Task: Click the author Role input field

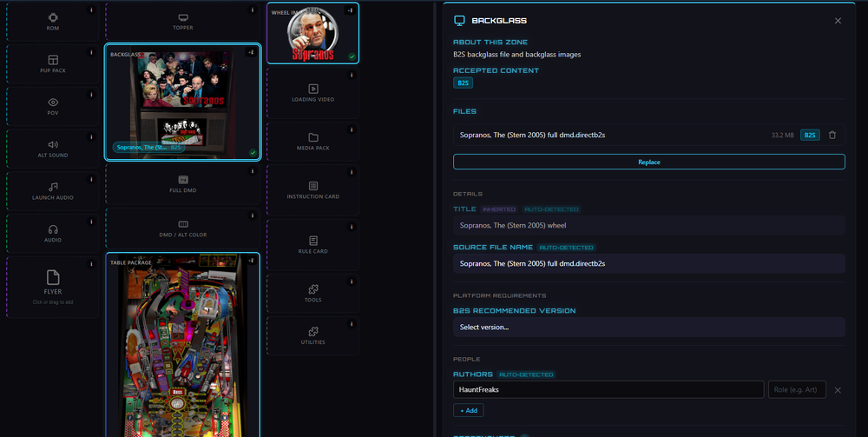Action: (797, 389)
